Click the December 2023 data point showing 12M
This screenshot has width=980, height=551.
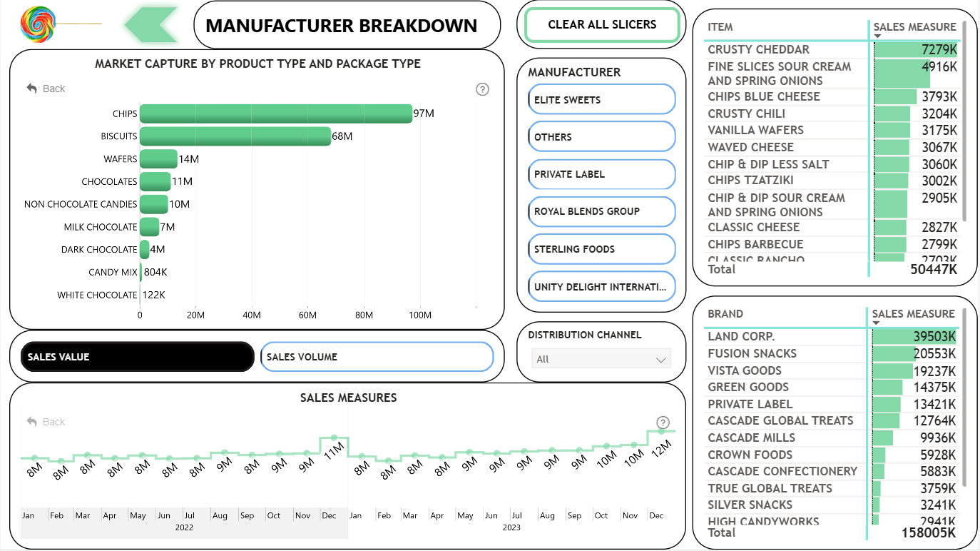(661, 430)
